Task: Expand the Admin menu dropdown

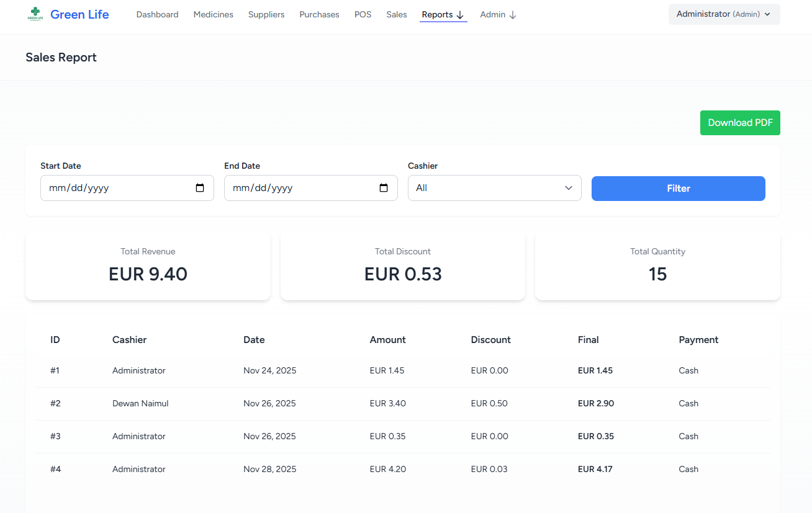Action: point(498,15)
